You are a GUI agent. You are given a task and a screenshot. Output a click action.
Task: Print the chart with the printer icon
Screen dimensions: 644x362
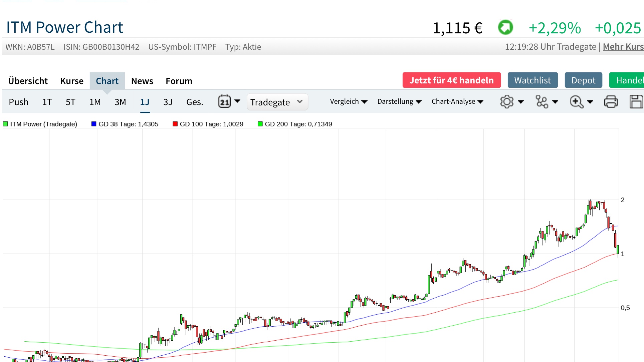pyautogui.click(x=611, y=101)
